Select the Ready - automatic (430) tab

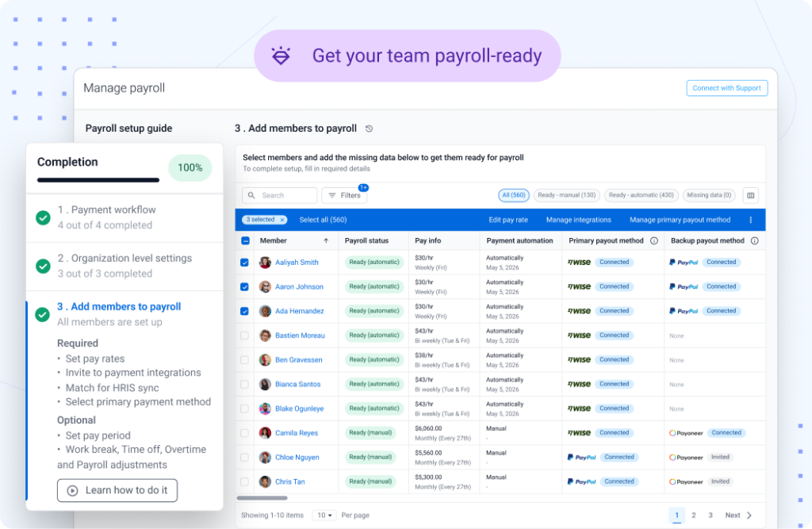coord(641,195)
